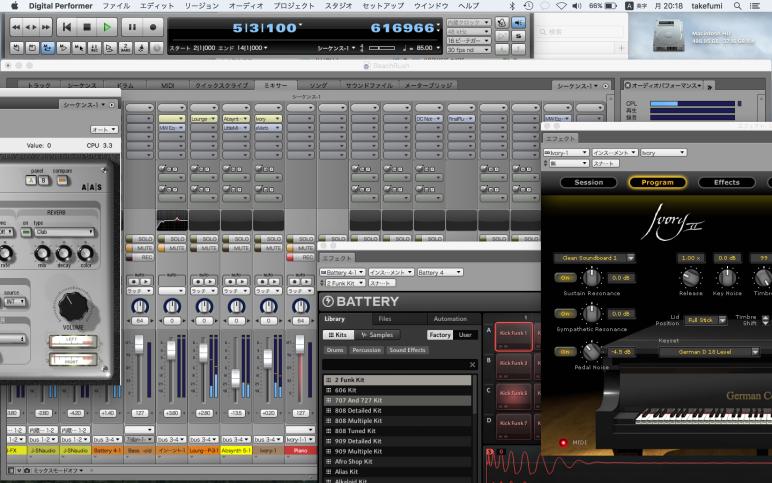Select the Kick Funk 3 cell in Battery
The height and width of the screenshot is (483, 772).
[514, 397]
